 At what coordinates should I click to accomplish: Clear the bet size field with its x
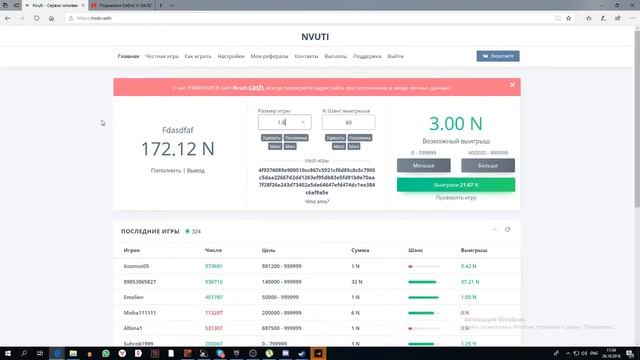click(x=303, y=122)
